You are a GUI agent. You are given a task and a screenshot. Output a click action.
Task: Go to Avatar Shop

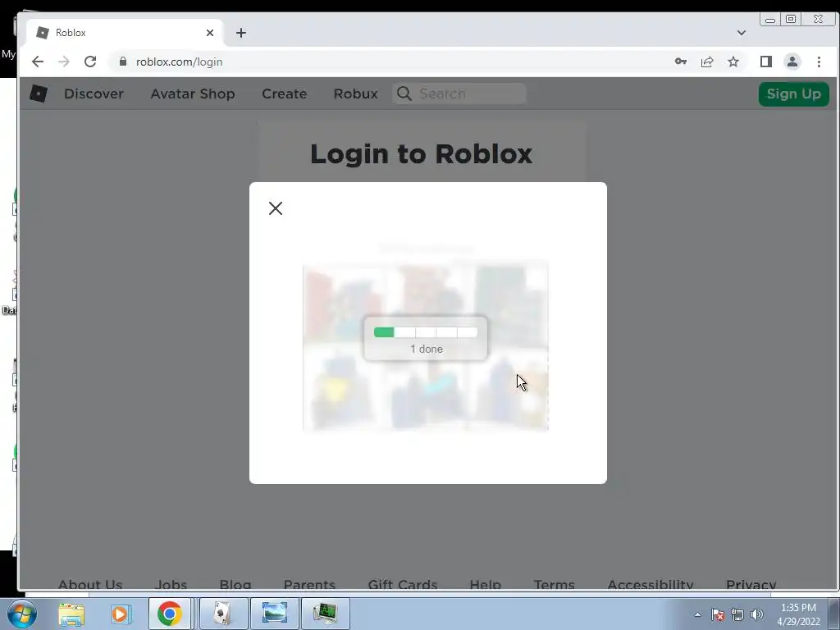[x=193, y=94]
